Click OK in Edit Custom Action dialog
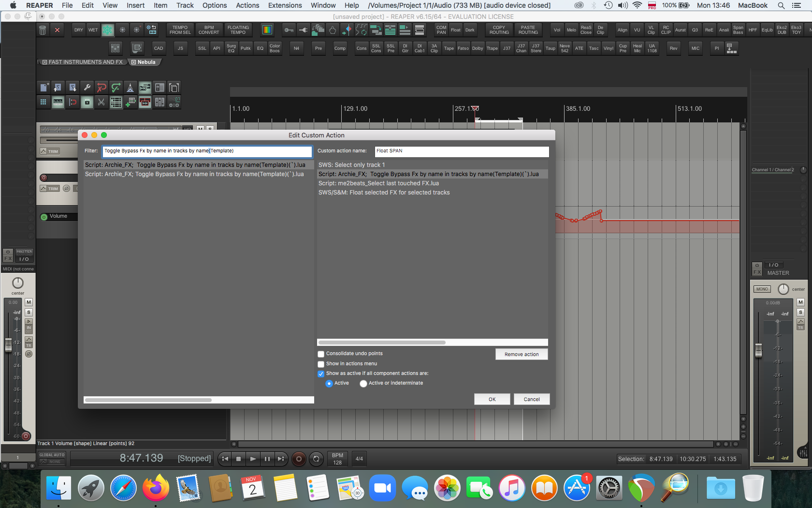 coord(492,399)
